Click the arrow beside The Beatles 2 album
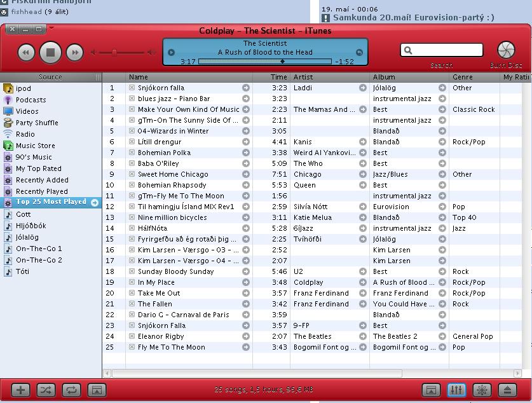 [442, 336]
